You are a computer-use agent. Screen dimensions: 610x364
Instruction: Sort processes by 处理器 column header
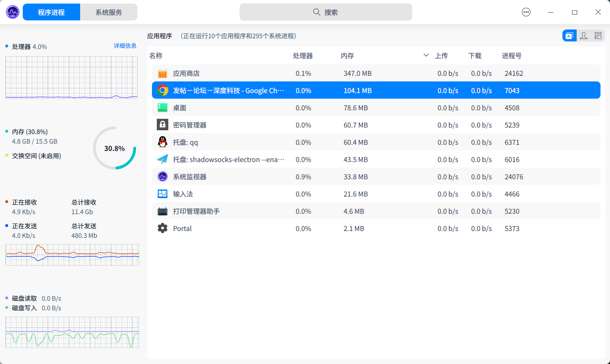pos(303,56)
